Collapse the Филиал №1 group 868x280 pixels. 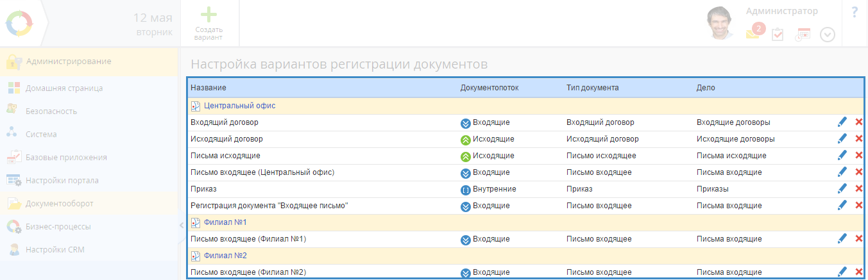196,222
